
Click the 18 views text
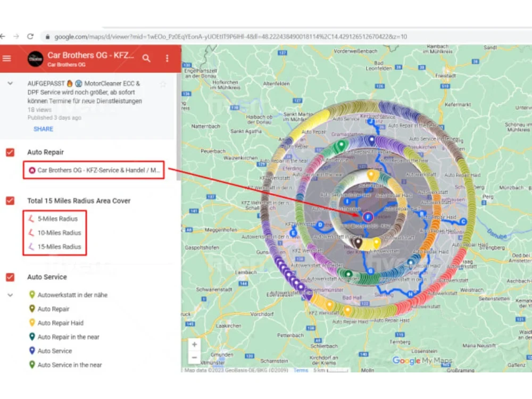(39, 110)
